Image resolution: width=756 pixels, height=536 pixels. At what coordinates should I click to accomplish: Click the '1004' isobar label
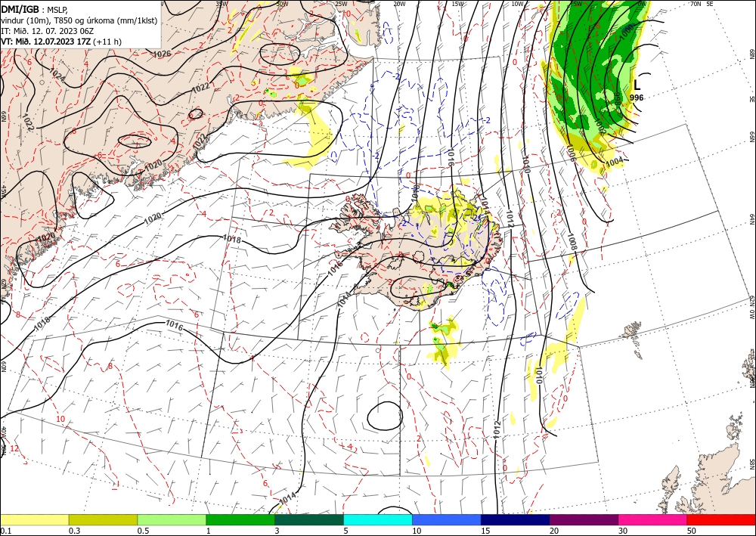click(x=614, y=163)
